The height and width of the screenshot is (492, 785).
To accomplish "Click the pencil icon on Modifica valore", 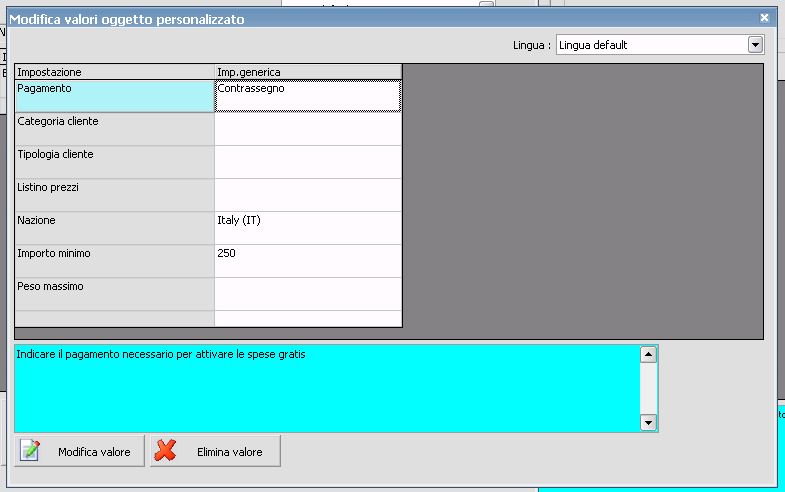I will pos(30,450).
